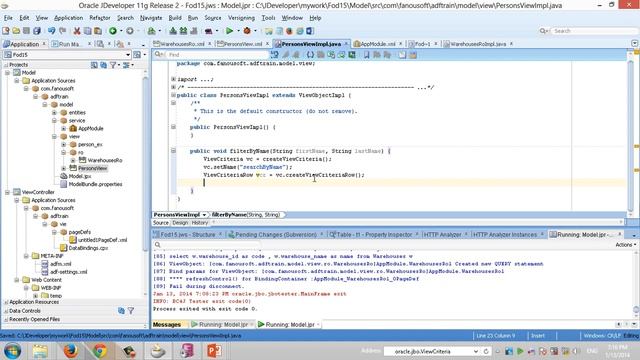The height and width of the screenshot is (360, 640).
Task: Click the Data Controls filter funnel icon
Action: [x=131, y=311]
